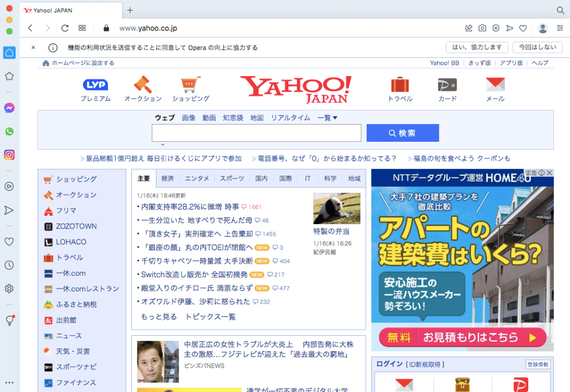
Task: Send page to My Flow from address bar
Action: 510,28
